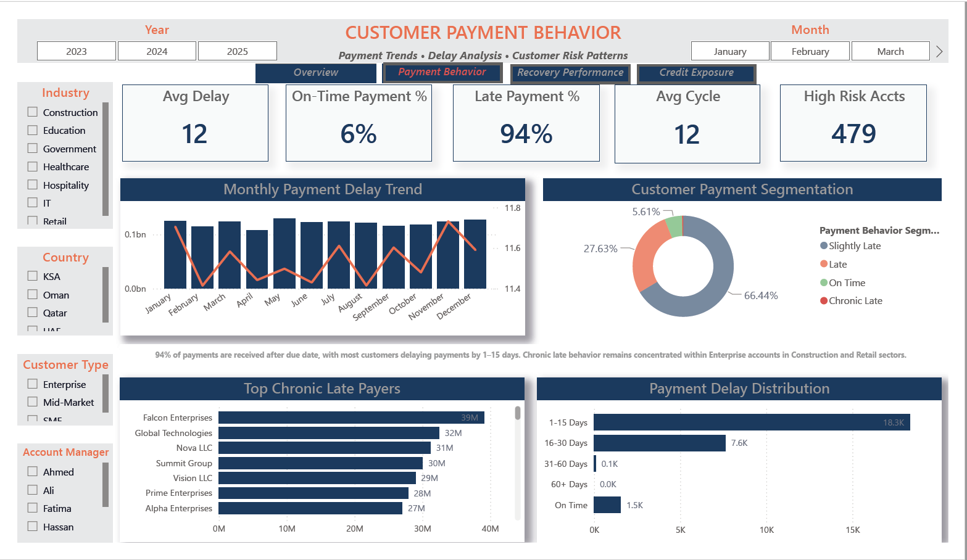Viewport: 967px width, 560px height.
Task: Click the Payment Delay Distribution title
Action: point(739,389)
